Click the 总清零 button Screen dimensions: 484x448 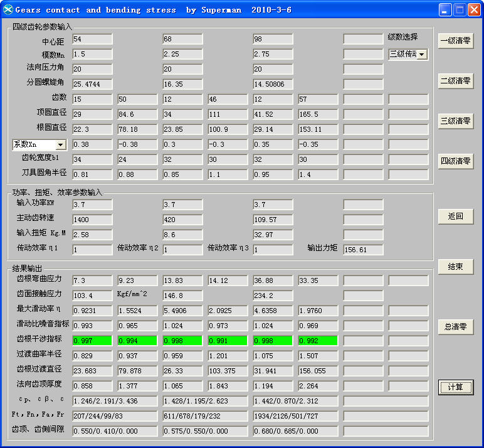coord(456,326)
